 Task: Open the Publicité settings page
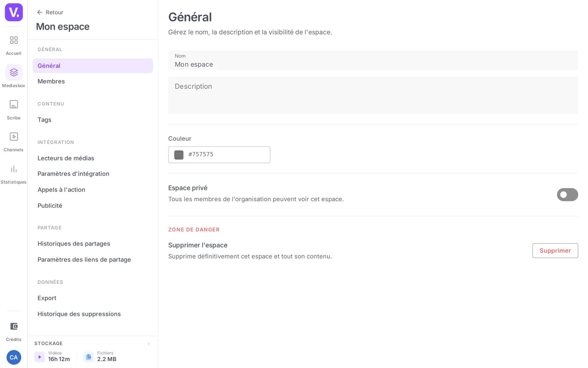pos(93,205)
